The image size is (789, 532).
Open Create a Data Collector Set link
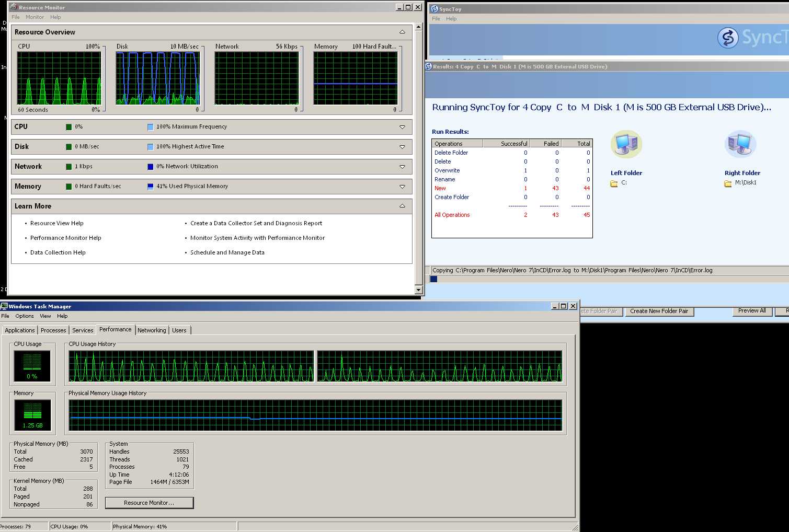click(x=256, y=223)
